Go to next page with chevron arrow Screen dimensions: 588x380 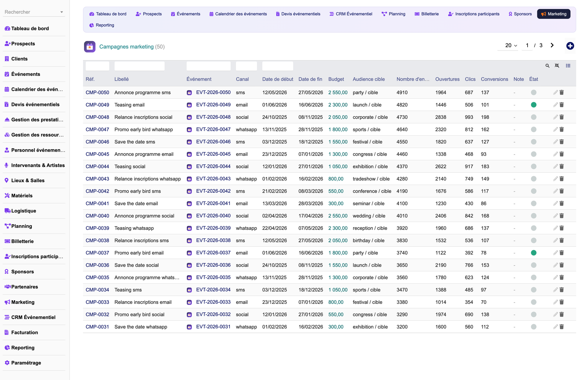click(552, 45)
